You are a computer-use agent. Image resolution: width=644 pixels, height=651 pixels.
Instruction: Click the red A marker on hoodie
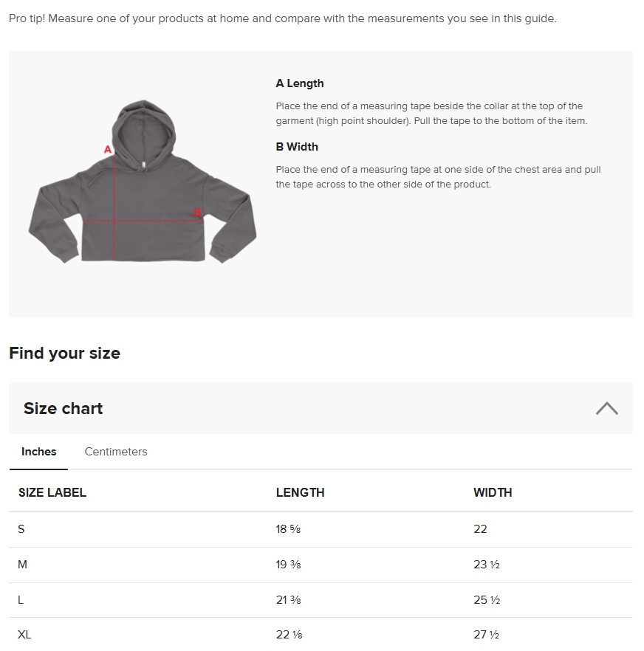[x=108, y=150]
